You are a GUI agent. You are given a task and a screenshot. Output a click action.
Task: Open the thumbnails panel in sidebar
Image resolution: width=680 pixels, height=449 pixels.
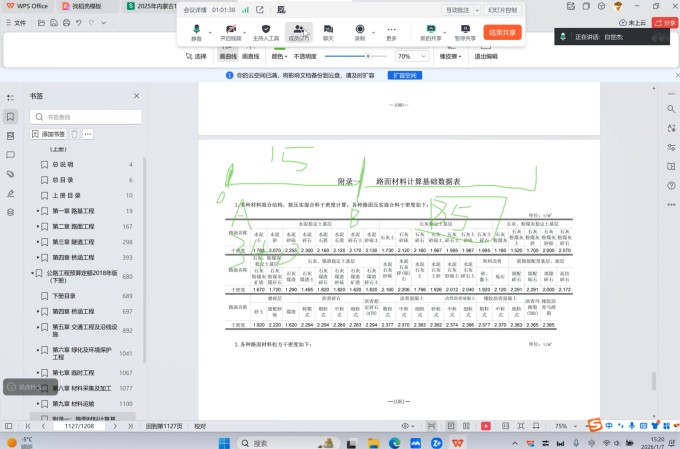(10, 136)
